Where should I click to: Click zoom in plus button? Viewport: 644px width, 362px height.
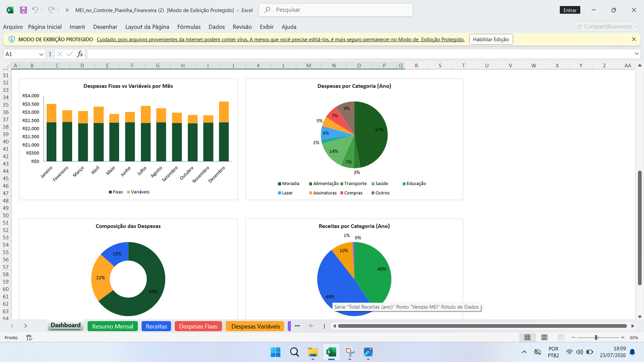[623, 337]
